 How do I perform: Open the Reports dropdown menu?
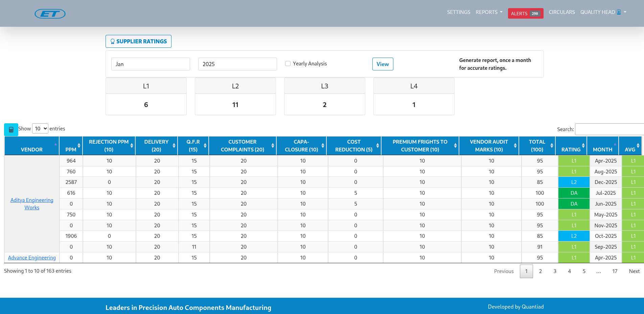[489, 12]
